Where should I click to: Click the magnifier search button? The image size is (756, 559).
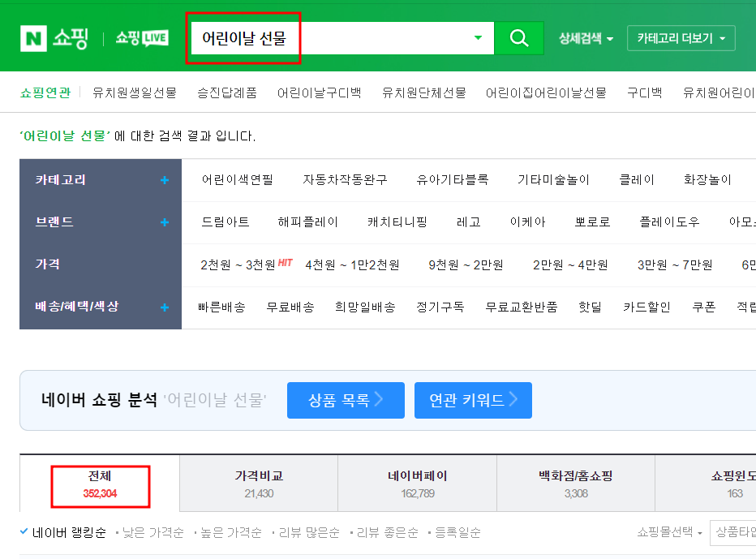tap(519, 37)
